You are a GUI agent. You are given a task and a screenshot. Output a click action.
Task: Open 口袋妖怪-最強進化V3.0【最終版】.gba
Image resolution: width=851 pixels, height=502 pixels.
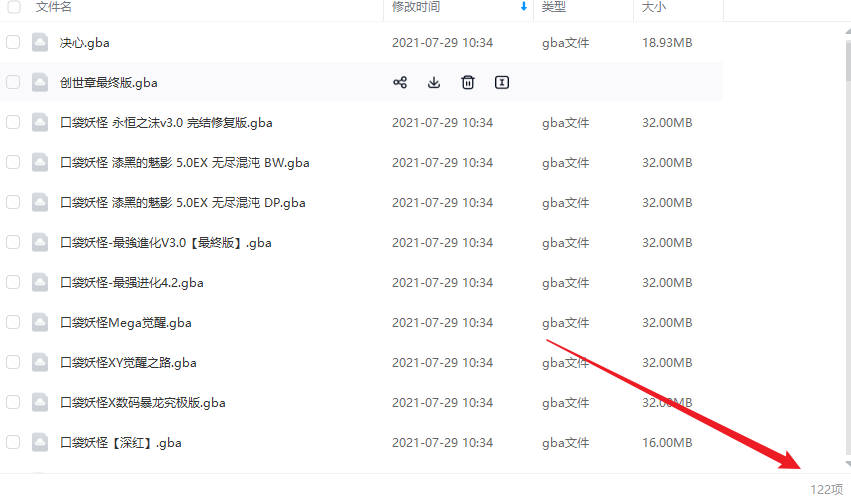(166, 243)
